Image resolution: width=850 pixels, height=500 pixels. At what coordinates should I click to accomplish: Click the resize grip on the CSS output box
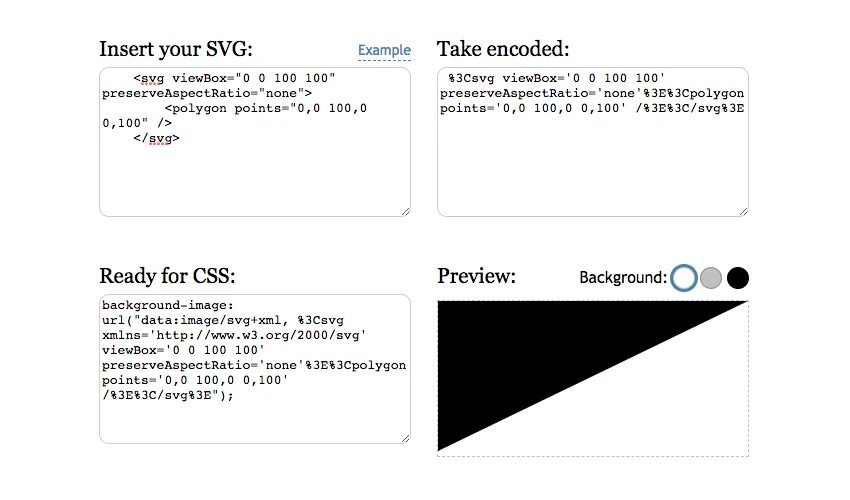[405, 439]
